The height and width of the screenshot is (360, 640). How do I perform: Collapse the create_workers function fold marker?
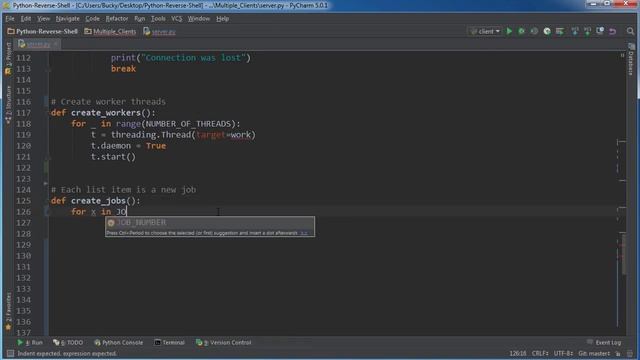(x=47, y=113)
